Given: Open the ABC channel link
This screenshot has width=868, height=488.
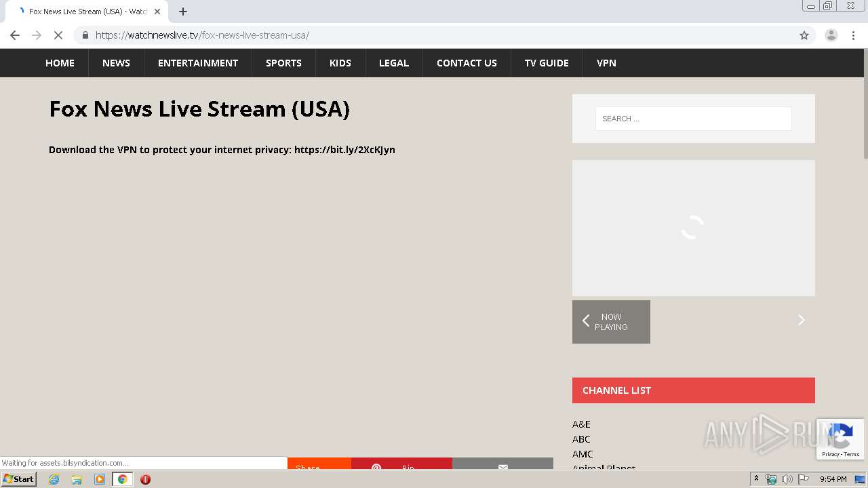Looking at the screenshot, I should [581, 439].
